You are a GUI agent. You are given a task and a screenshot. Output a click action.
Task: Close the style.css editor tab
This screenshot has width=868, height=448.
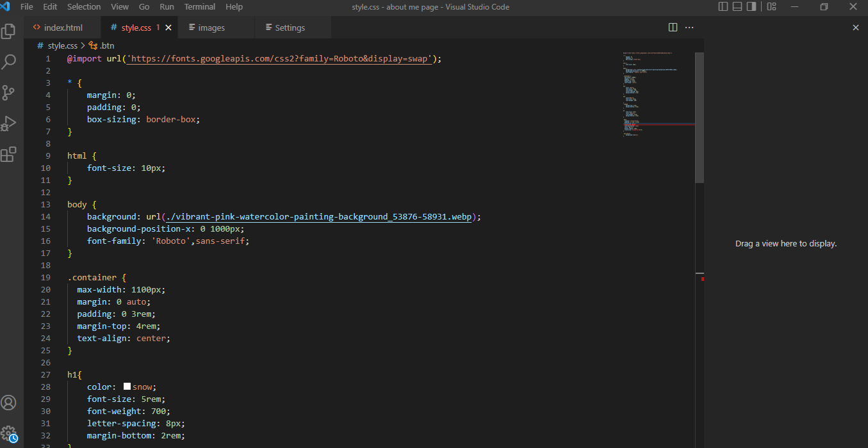[168, 28]
